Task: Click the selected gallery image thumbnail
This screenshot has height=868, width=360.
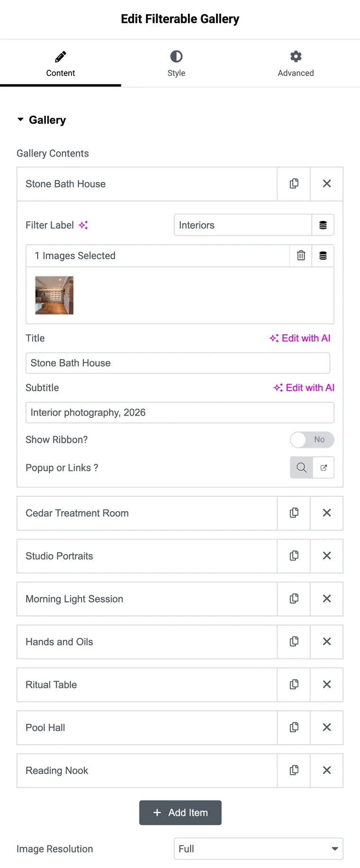Action: 54,295
